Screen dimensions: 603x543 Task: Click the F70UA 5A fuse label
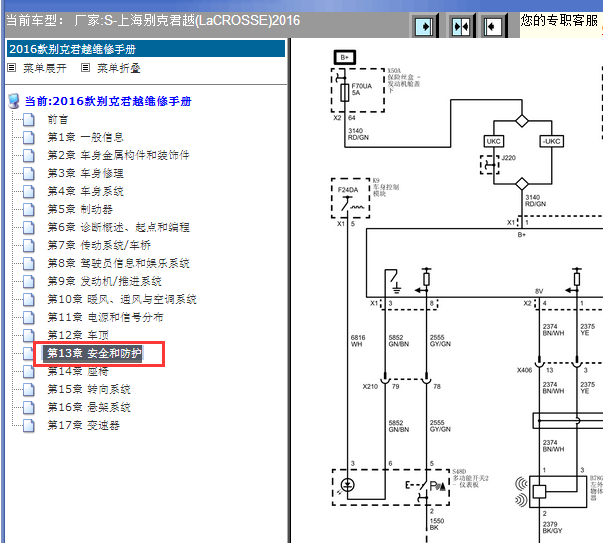click(x=361, y=89)
